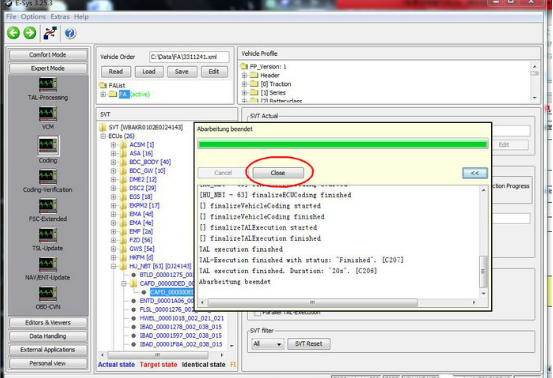
Task: Open the SVT filter All dropdown
Action: click(267, 344)
